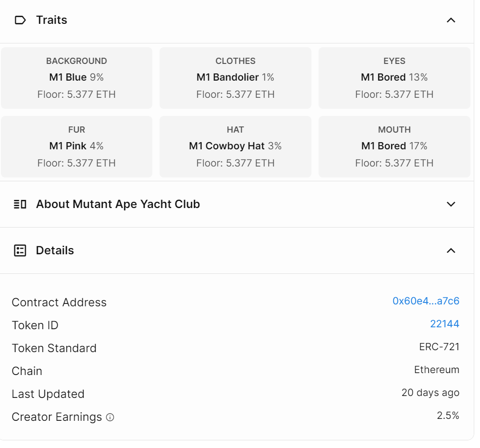The image size is (480, 448).
Task: Click the Details list icon
Action: [x=20, y=250]
